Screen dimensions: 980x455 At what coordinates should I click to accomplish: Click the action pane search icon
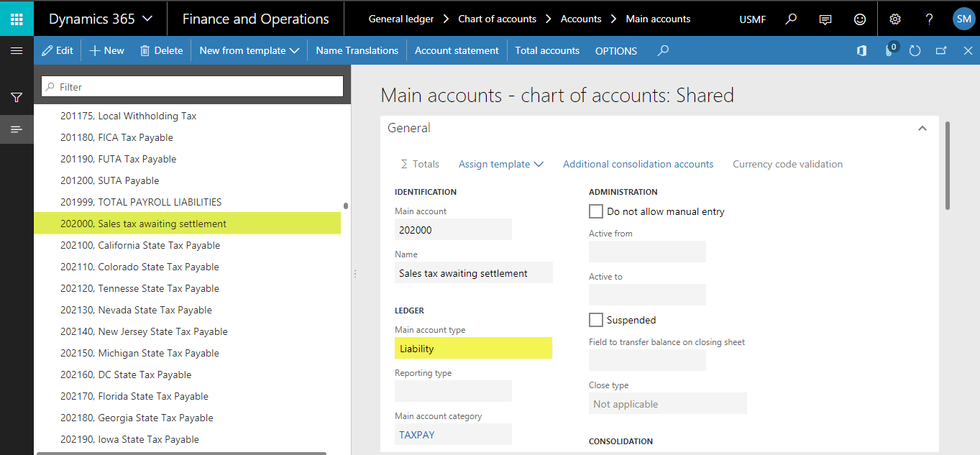[x=664, y=50]
